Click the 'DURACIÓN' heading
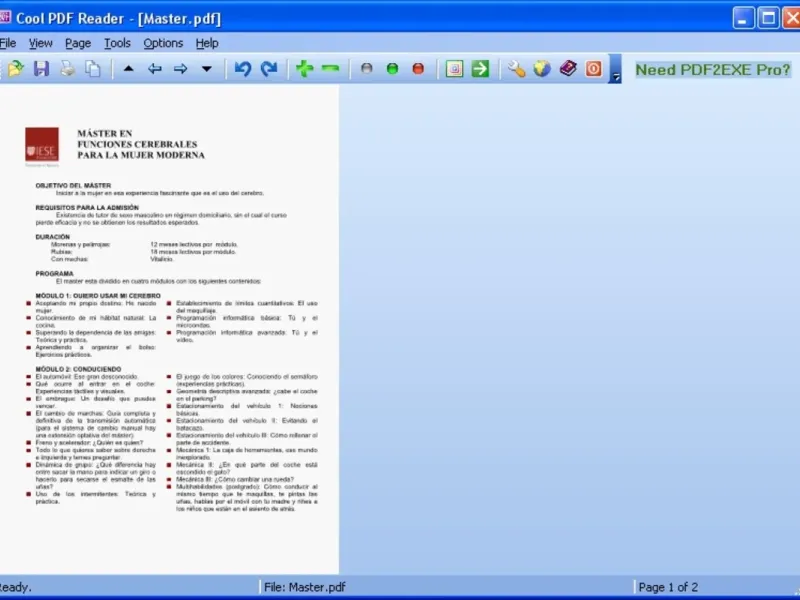The image size is (800, 600). point(53,237)
